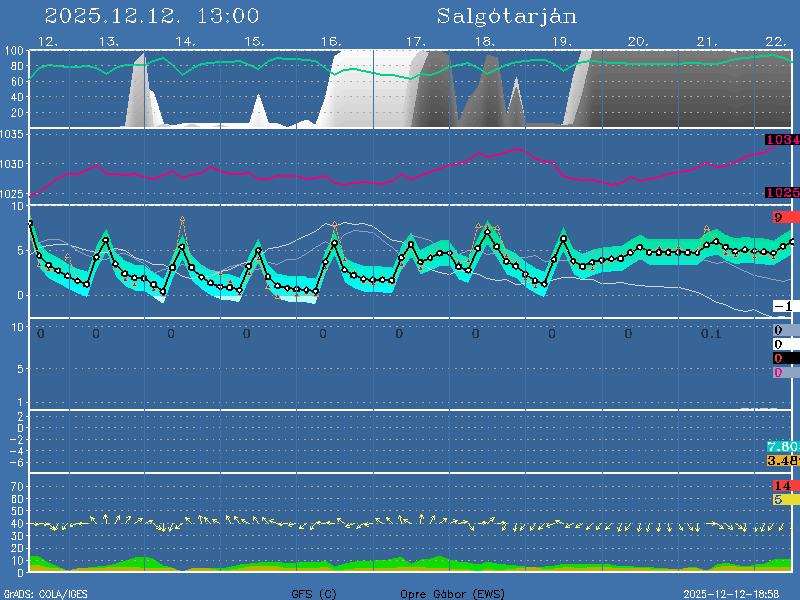Click the 2025.12.12. 13:00 forecast run time

pos(152,16)
